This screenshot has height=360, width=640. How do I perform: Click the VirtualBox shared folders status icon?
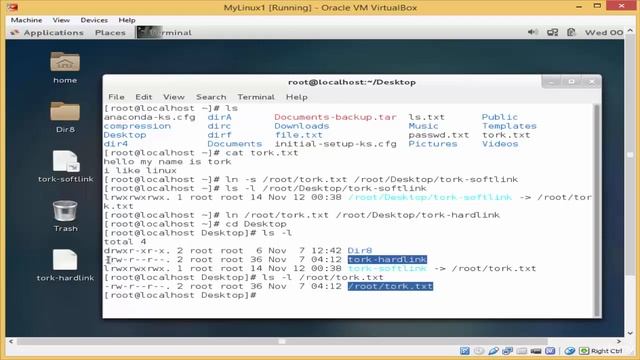point(507,351)
